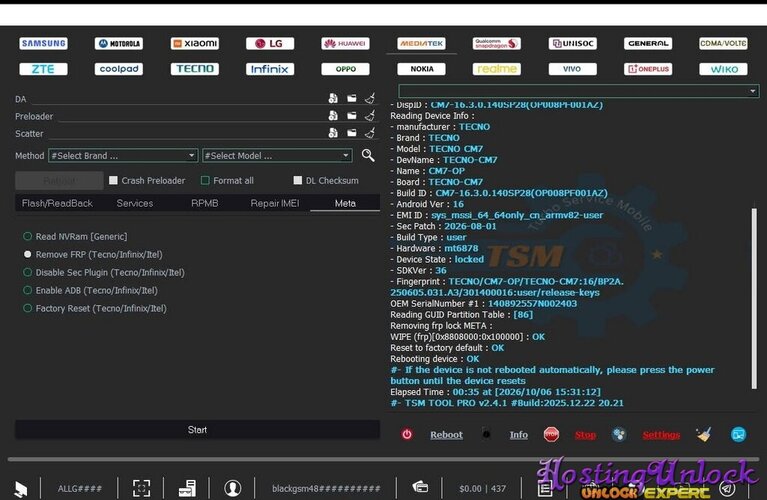Select Factory Reset (Tecno/Infinix/Itel) option
The height and width of the screenshot is (500, 767).
tap(95, 308)
